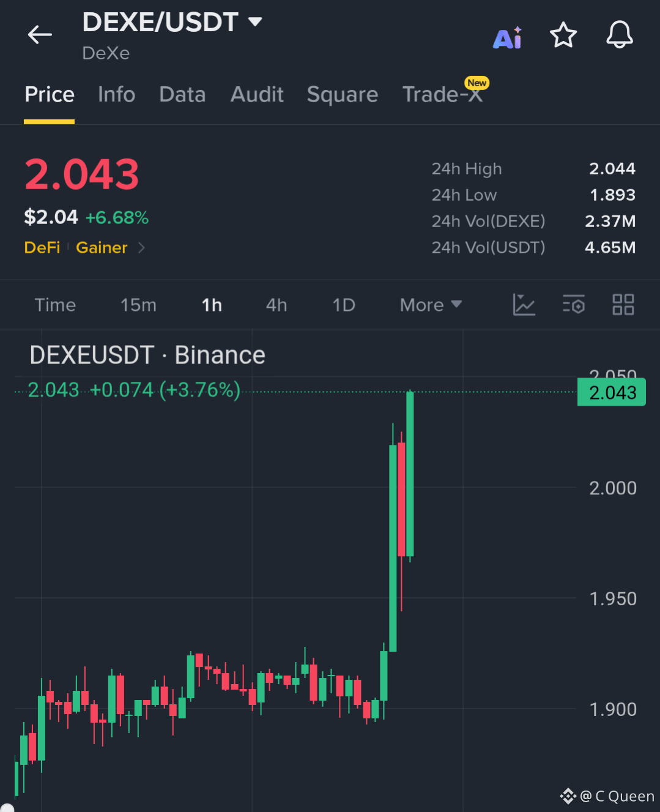Screen dimensions: 660x812
Task: Tap the 24h Low value 1.893
Action: [x=612, y=195]
